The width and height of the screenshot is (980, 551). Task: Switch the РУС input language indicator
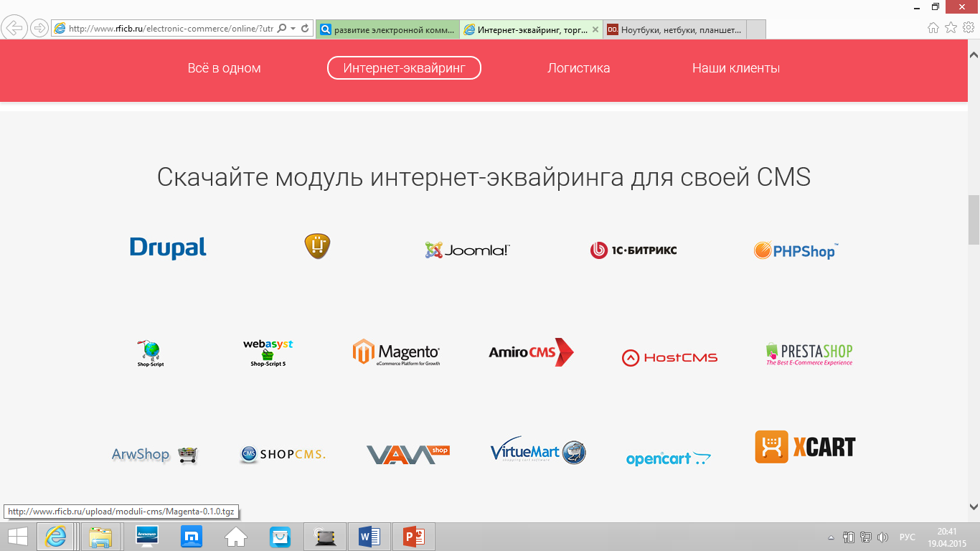click(x=908, y=537)
